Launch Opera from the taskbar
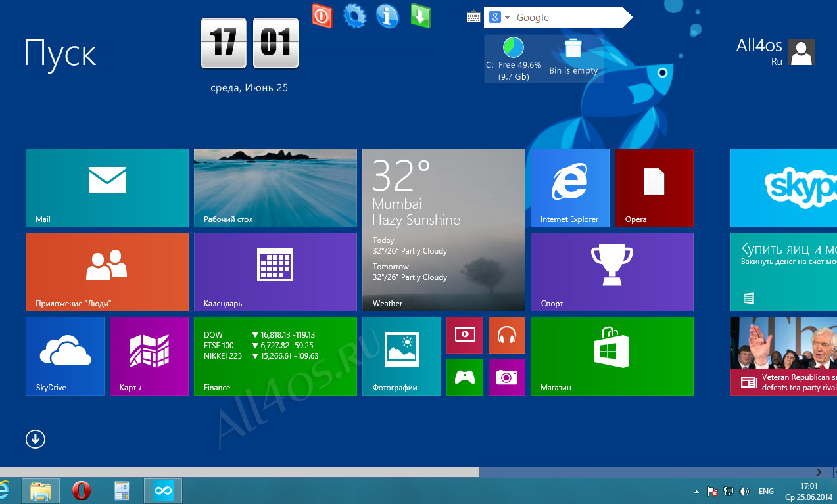The width and height of the screenshot is (837, 504). pos(82,491)
